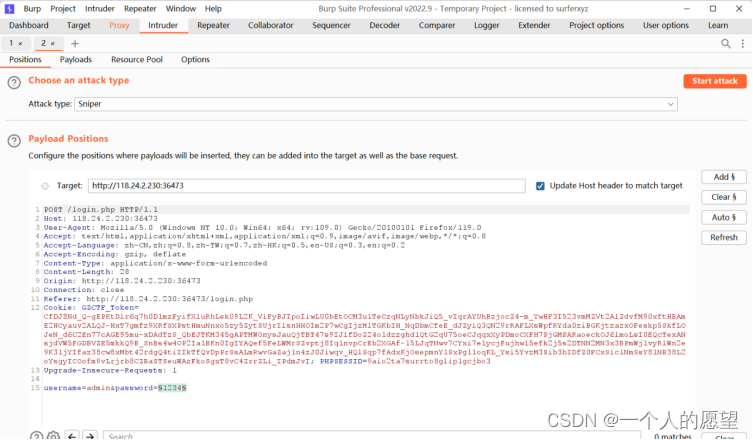Open the Sequencer tab

331,25
